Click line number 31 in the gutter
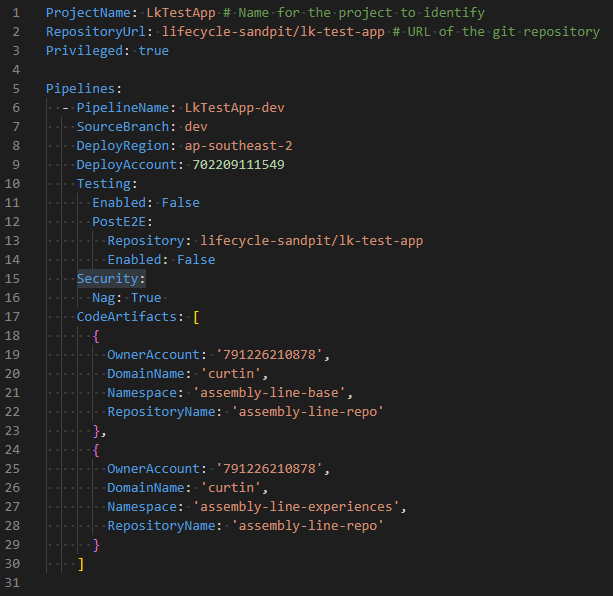 pyautogui.click(x=12, y=583)
